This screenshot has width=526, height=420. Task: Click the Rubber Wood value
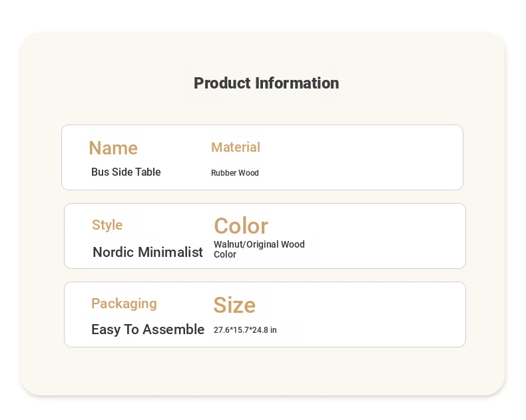[235, 173]
